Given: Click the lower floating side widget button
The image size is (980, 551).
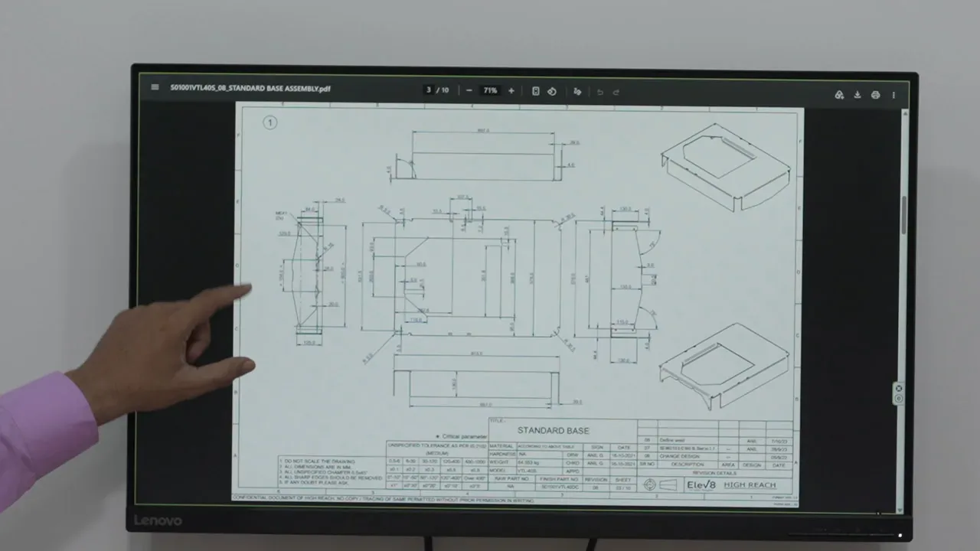Looking at the screenshot, I should click(x=899, y=399).
